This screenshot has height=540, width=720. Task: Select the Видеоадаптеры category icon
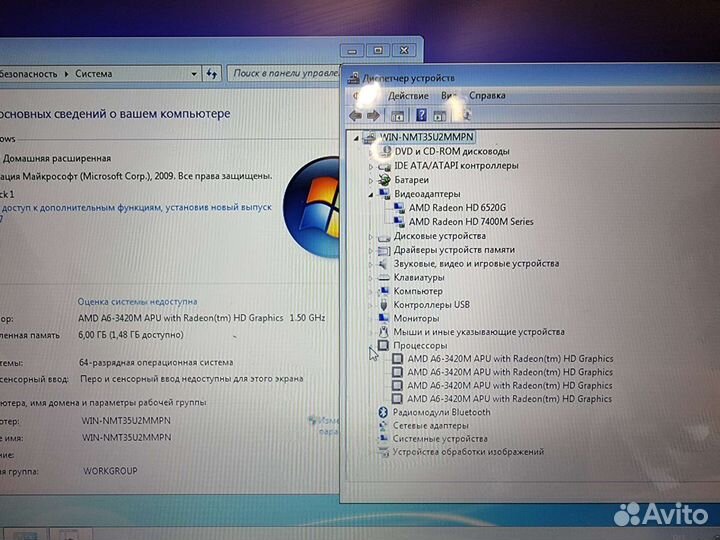tap(384, 194)
